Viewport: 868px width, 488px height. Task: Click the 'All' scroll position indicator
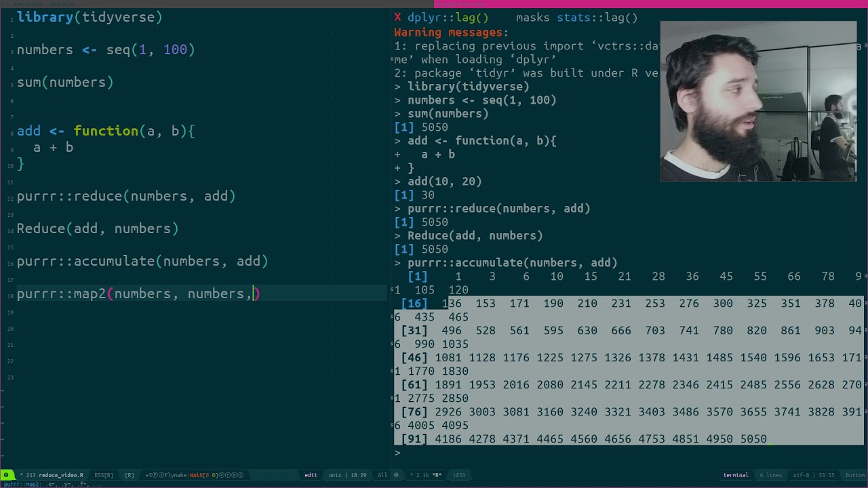tap(382, 475)
